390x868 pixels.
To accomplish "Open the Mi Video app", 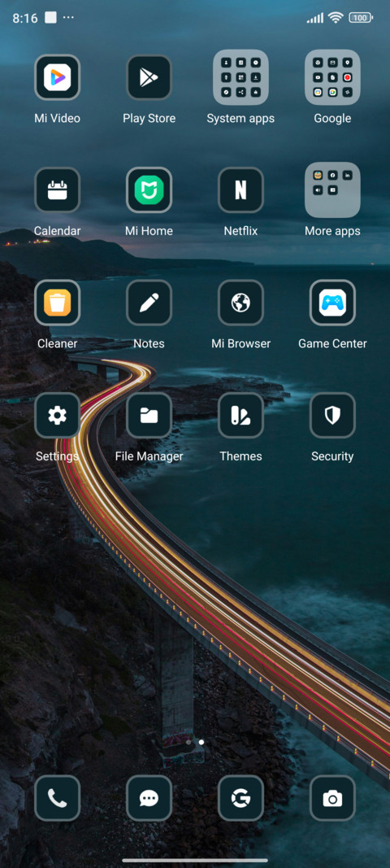I will pos(58,77).
